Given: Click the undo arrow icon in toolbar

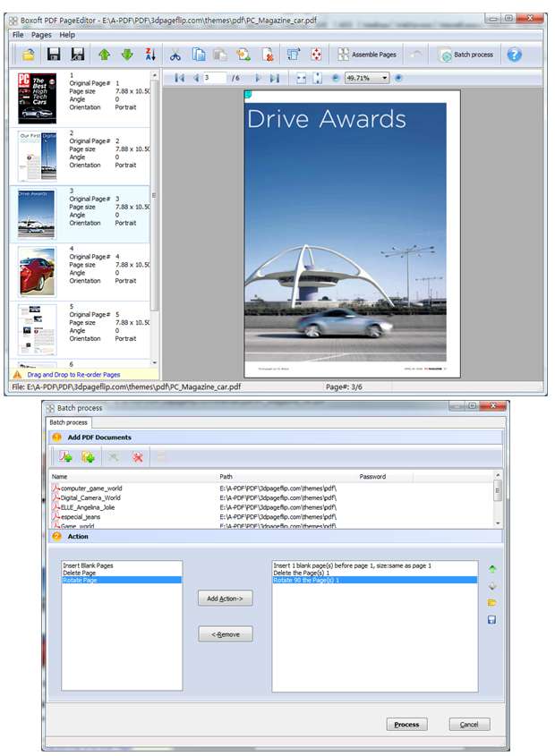Looking at the screenshot, I should (416, 55).
